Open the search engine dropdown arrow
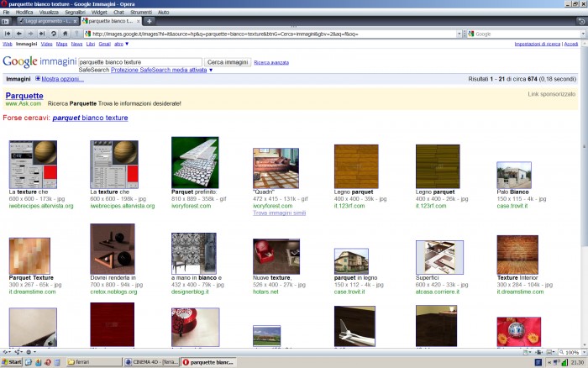 coord(583,34)
